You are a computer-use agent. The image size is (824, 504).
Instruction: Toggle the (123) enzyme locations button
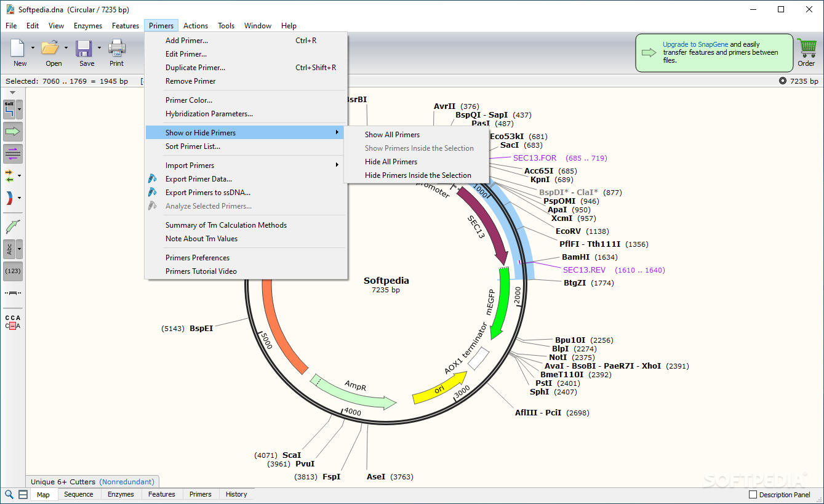[x=13, y=271]
